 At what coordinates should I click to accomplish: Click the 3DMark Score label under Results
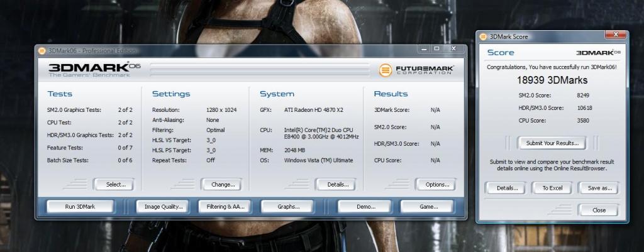391,110
